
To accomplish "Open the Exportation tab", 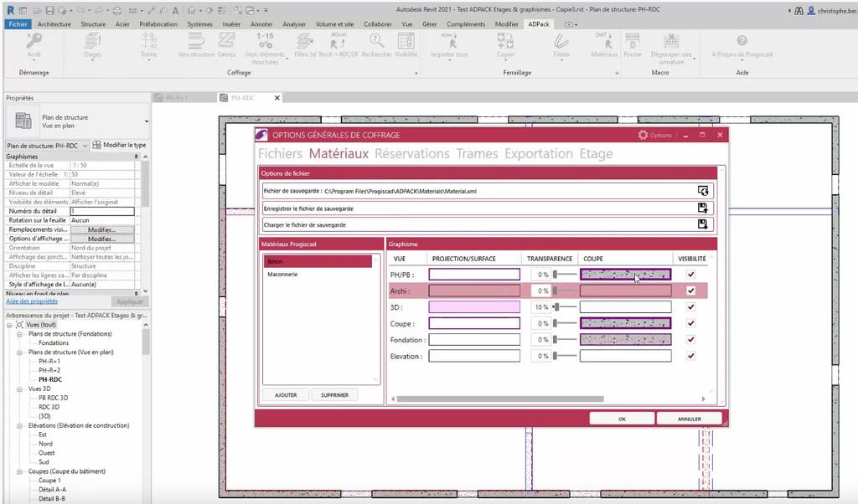I will point(539,154).
